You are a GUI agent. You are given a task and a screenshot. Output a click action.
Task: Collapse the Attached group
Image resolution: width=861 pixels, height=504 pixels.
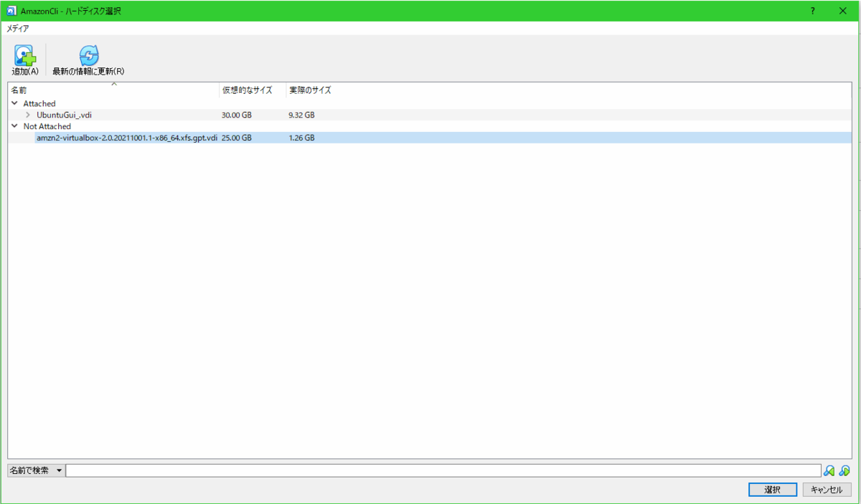pos(13,103)
